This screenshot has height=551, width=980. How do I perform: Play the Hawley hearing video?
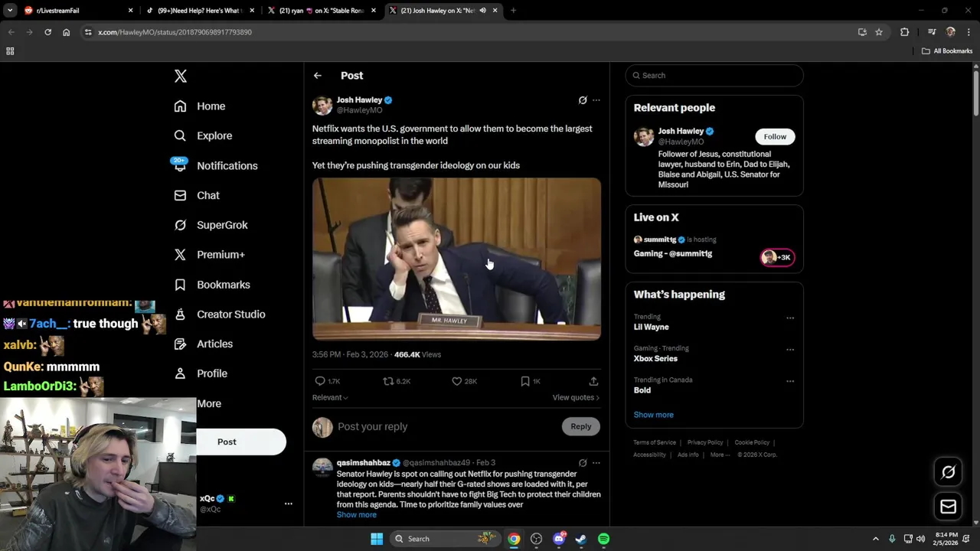coord(456,259)
